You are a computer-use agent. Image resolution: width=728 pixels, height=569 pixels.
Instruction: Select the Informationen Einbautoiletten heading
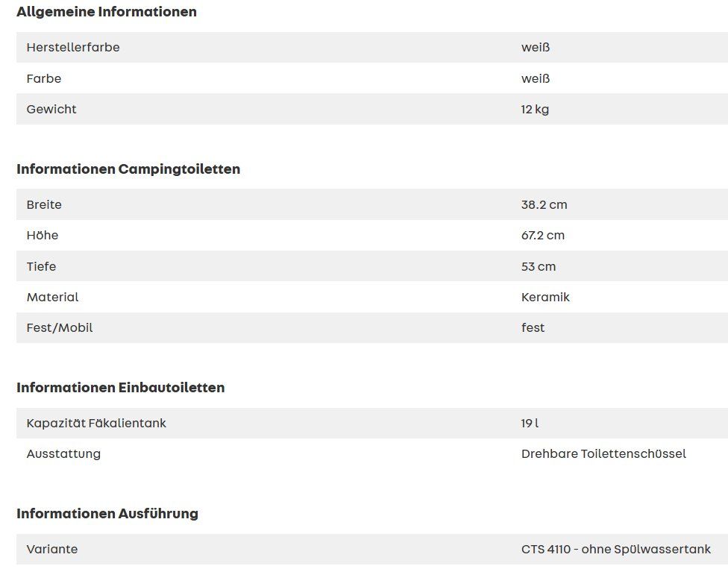(121, 388)
